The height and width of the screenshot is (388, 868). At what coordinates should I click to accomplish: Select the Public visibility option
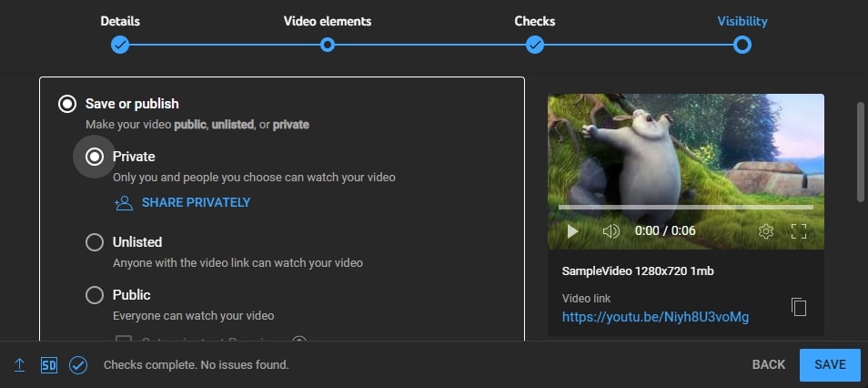(95, 295)
